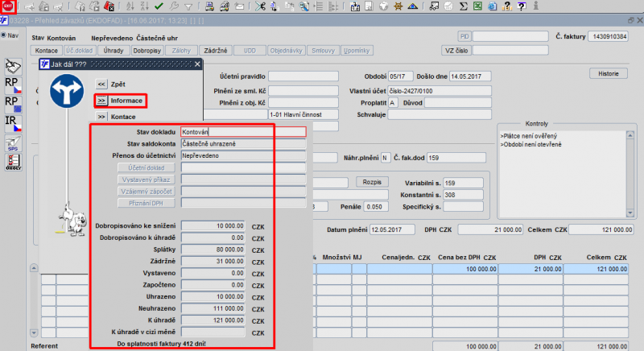The width and height of the screenshot is (644, 351).
Task: Click the question mark help icon
Action: [x=522, y=7]
